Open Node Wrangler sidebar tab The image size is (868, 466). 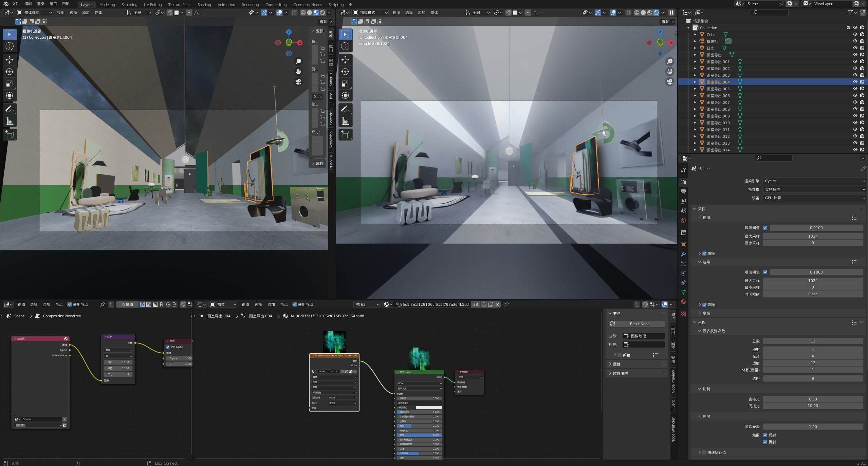673,430
